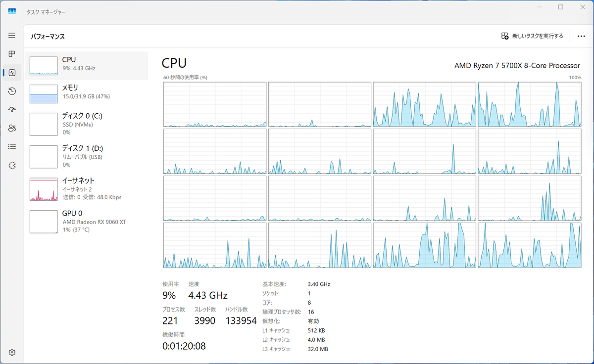
Task: Select ディスク 1 (D:) removable item
Action: (87, 156)
